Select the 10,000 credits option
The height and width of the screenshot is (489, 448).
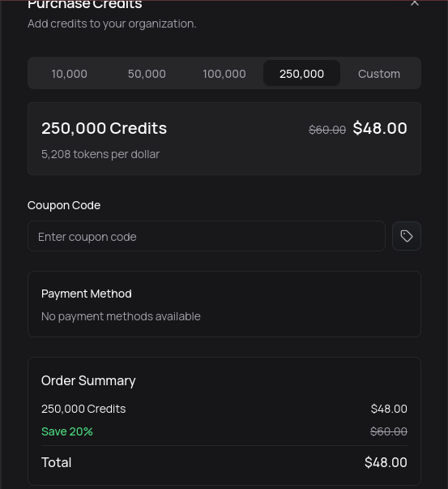click(x=69, y=74)
